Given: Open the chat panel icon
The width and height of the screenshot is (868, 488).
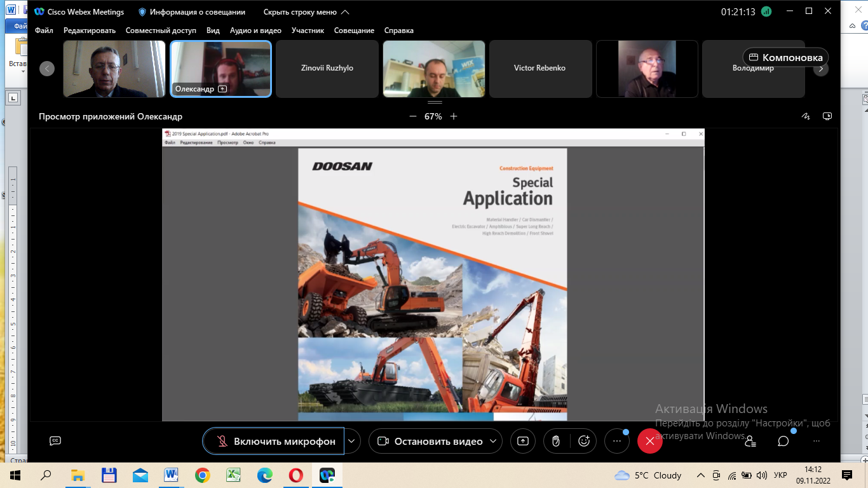Looking at the screenshot, I should point(783,441).
